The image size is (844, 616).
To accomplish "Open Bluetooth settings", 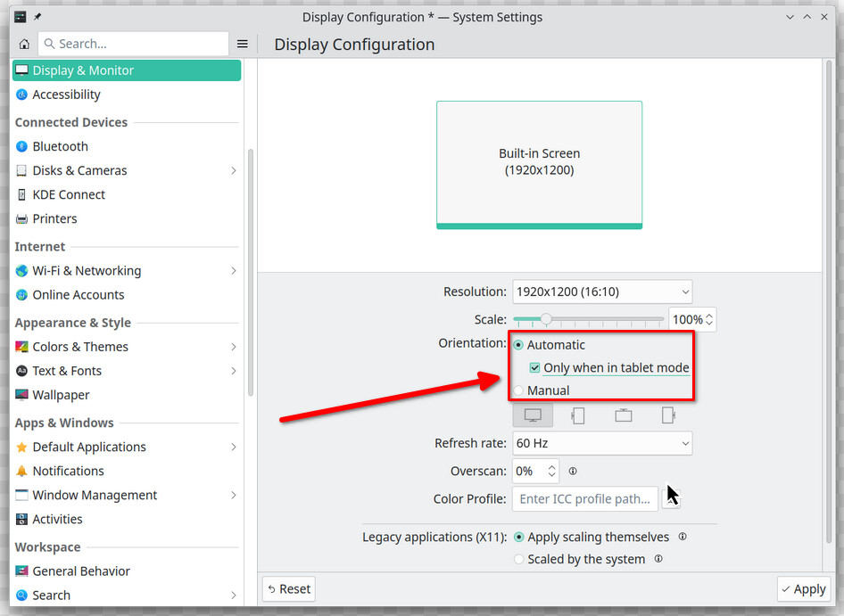I will pos(127,146).
